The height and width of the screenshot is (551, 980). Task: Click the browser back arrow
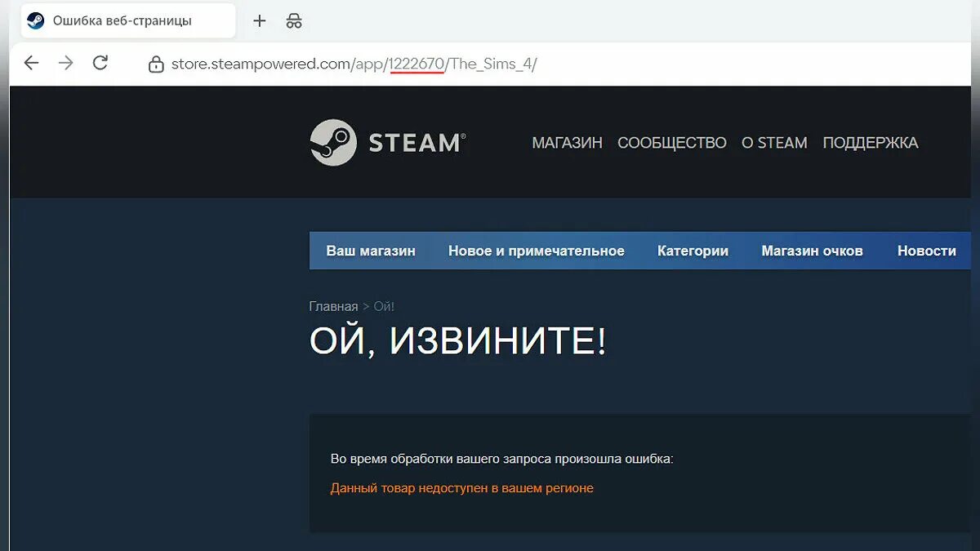31,63
